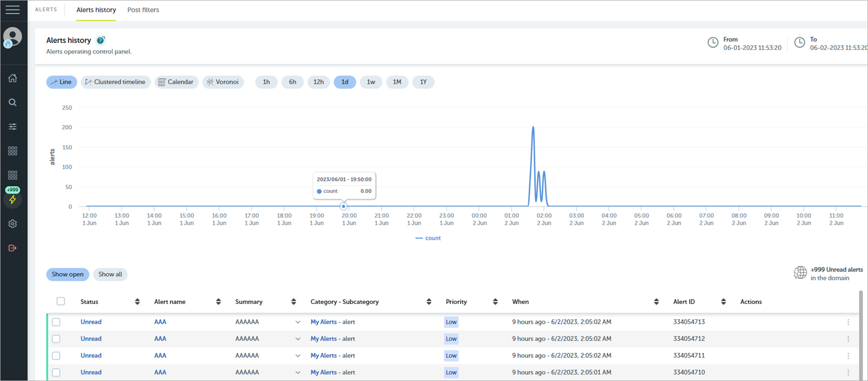868x381 pixels.
Task: Open the Search icon in the sidebar
Action: pyautogui.click(x=13, y=103)
